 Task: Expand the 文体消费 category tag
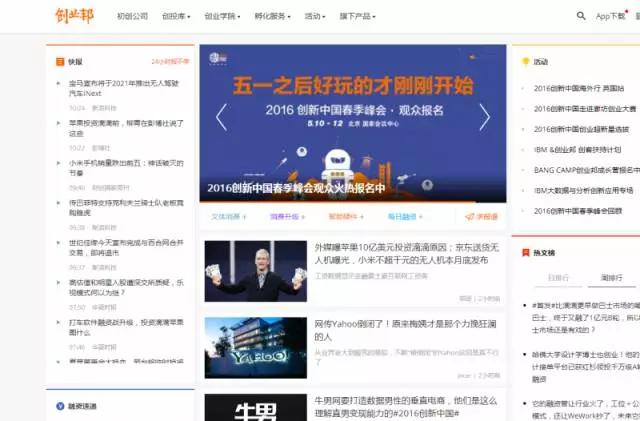(x=229, y=217)
